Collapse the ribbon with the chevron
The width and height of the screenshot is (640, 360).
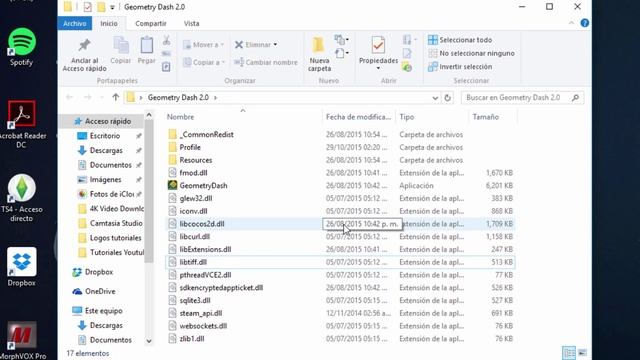[571, 23]
